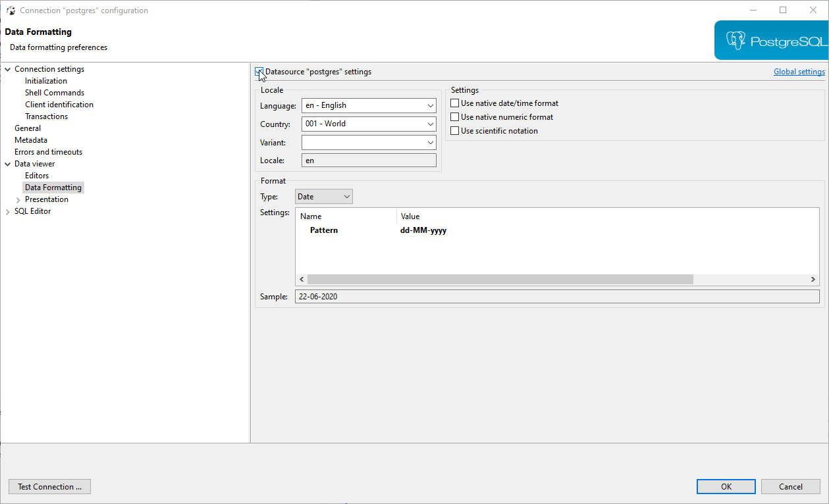Select Metadata in the settings tree

click(31, 139)
